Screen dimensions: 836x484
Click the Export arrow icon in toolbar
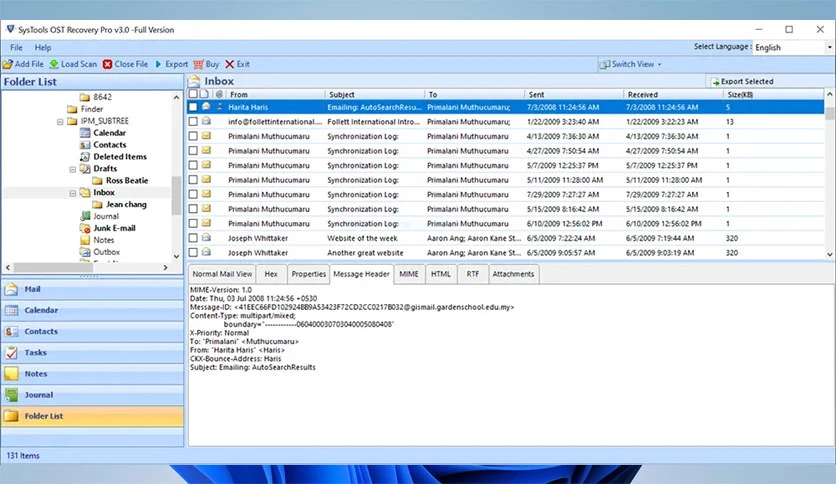[x=158, y=64]
